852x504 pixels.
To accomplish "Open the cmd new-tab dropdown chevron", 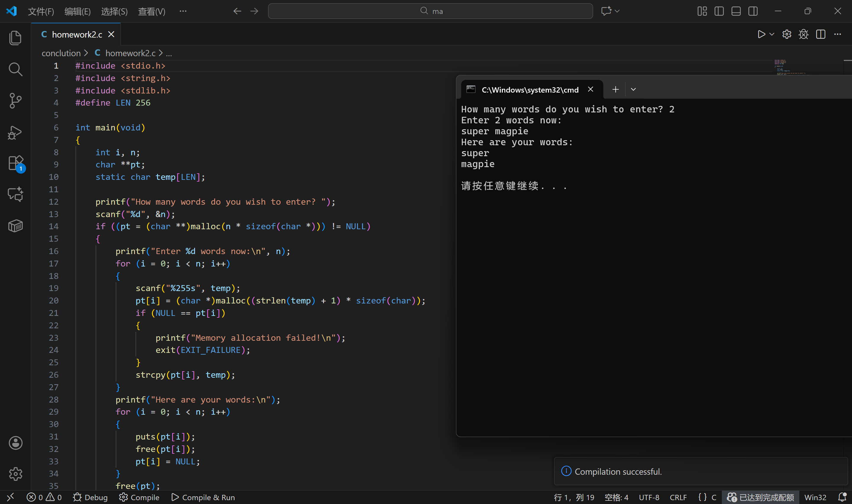I will tap(633, 89).
